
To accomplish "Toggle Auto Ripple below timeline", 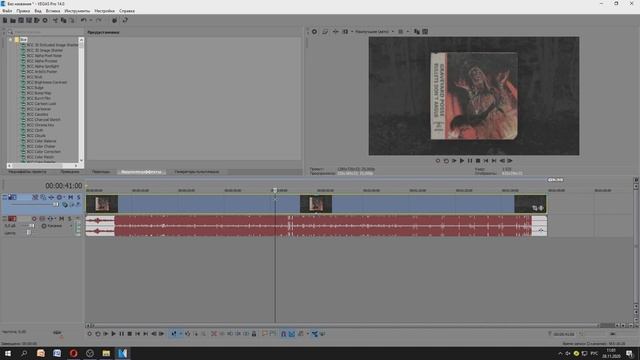I will click(x=301, y=334).
